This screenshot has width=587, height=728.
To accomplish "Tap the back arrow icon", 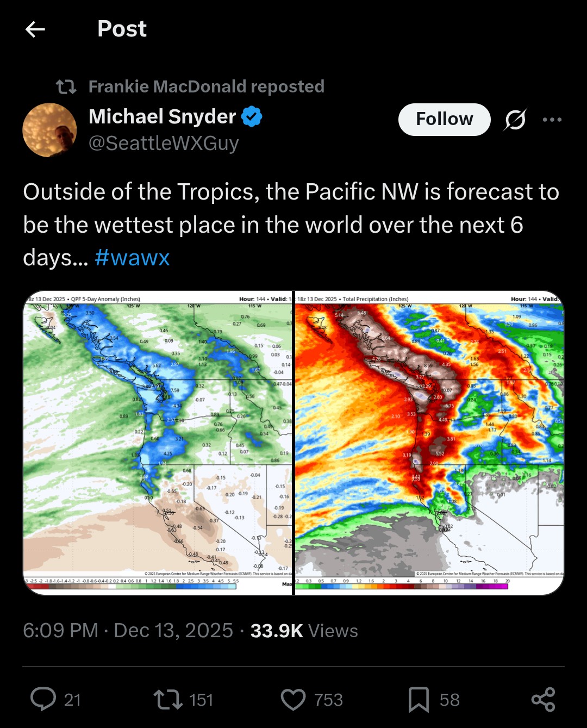I will (x=35, y=29).
